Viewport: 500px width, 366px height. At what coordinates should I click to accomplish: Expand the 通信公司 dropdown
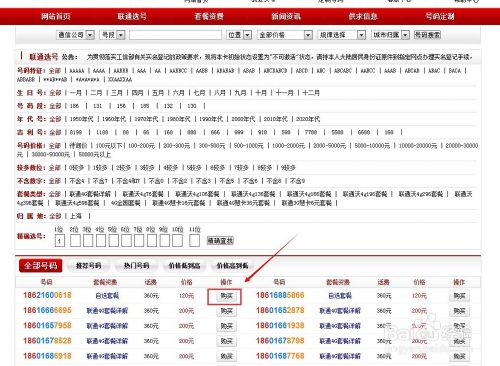(x=75, y=35)
